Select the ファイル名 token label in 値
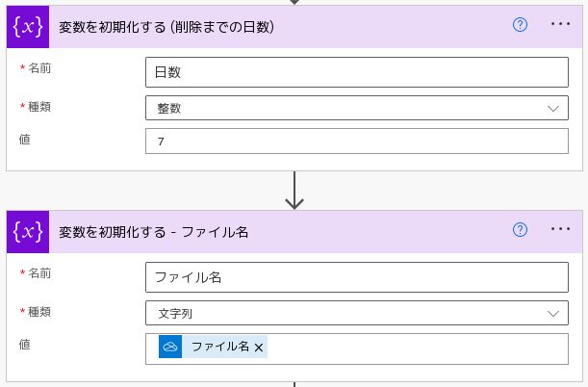Screen dimensions: 588x387 (220, 347)
